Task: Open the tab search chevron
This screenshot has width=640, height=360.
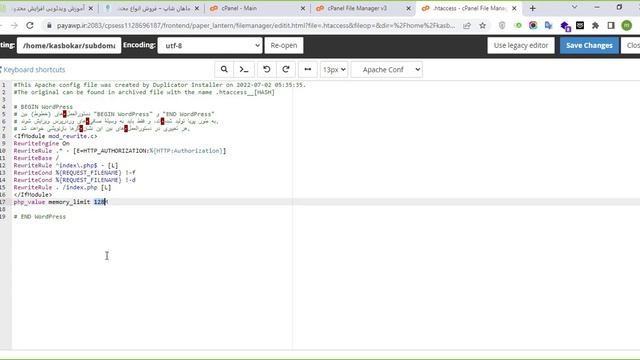Action: pyautogui.click(x=574, y=7)
